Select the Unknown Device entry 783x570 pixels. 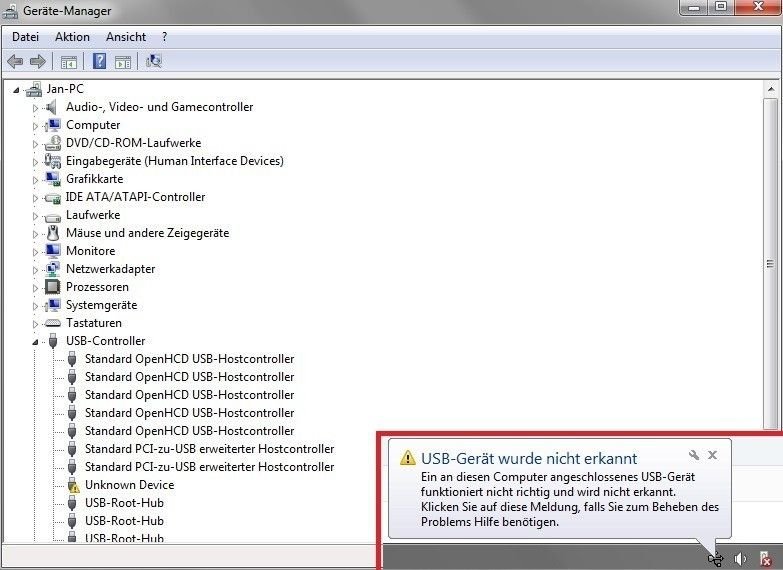(129, 485)
